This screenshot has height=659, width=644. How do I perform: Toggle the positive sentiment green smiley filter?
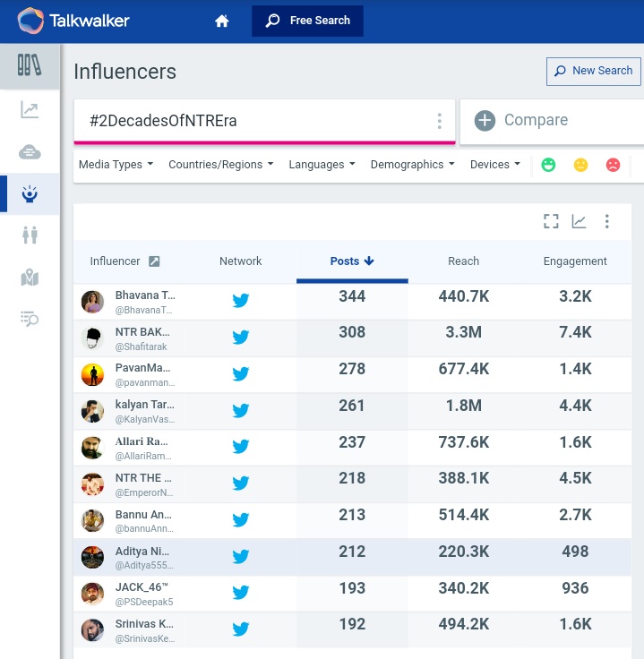548,165
